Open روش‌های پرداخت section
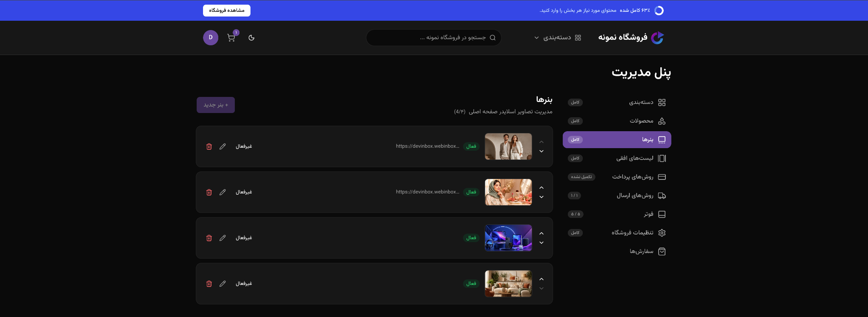 point(617,177)
